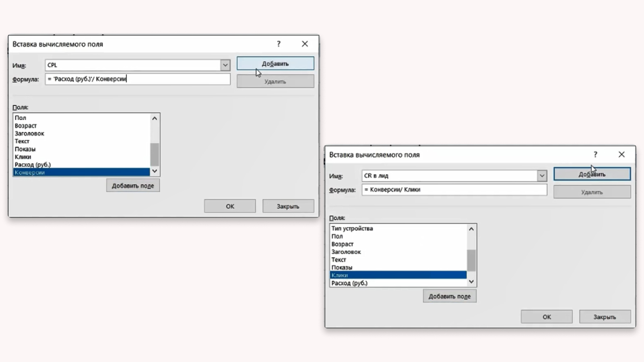The width and height of the screenshot is (644, 362).
Task: Select Пол in CR в лид fields list
Action: point(398,236)
